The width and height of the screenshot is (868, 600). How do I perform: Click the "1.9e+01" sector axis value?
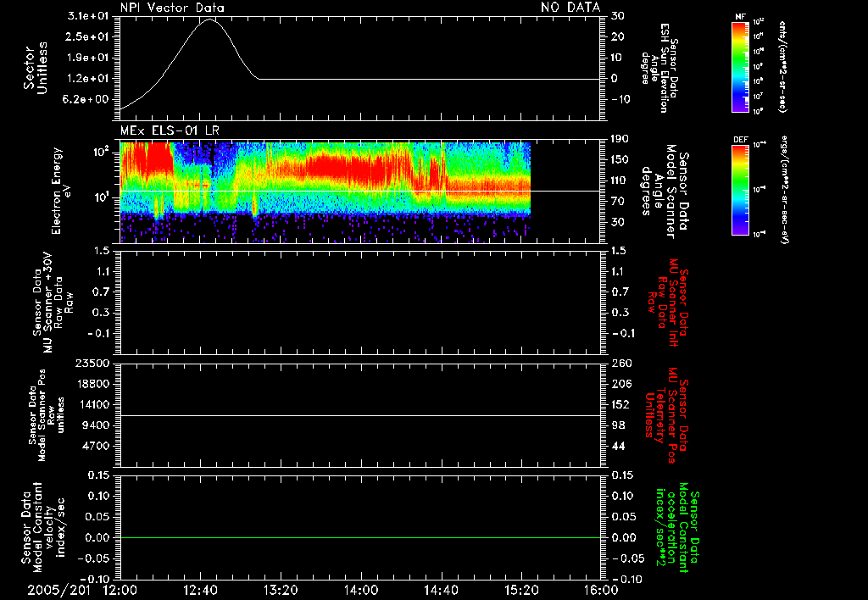tap(88, 58)
